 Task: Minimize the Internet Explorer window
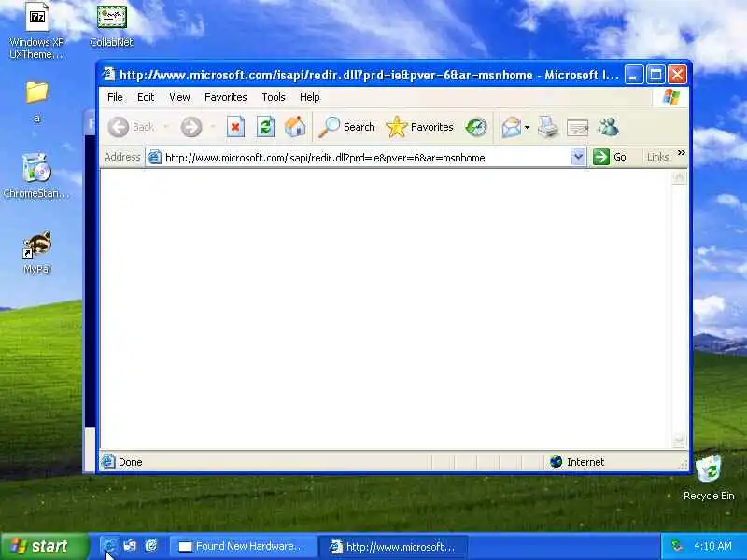click(x=634, y=75)
